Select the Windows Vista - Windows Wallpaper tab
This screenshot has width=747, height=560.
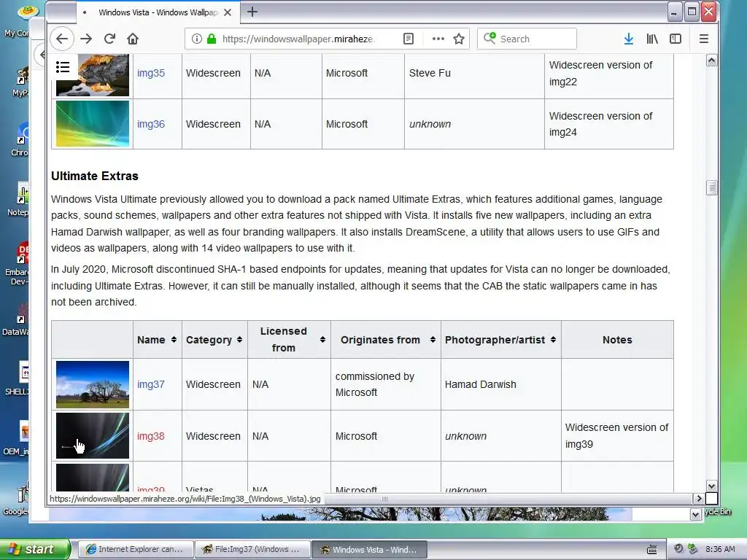pos(158,12)
